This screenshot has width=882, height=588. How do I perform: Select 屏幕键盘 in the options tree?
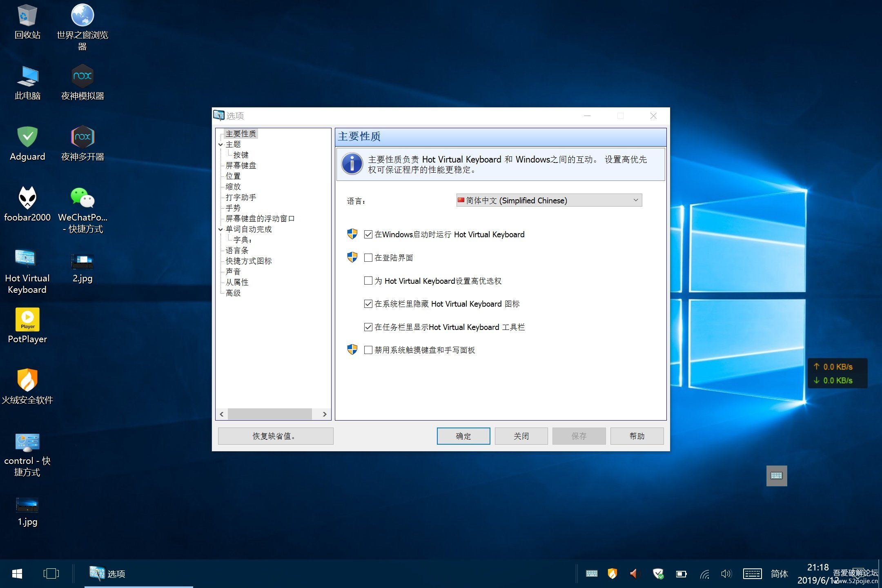tap(241, 166)
